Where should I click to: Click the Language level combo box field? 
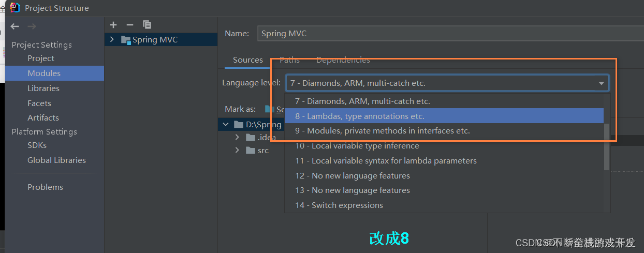(x=447, y=83)
